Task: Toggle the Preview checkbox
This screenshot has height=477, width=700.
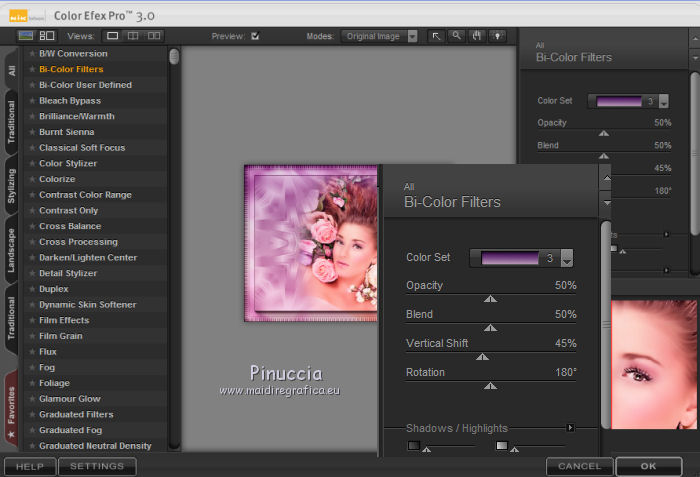Action: click(255, 36)
